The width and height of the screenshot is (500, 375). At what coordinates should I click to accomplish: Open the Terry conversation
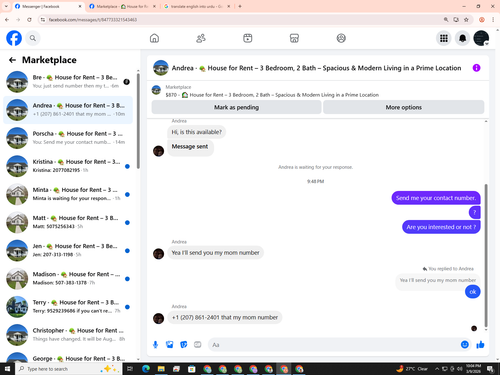[x=68, y=307]
